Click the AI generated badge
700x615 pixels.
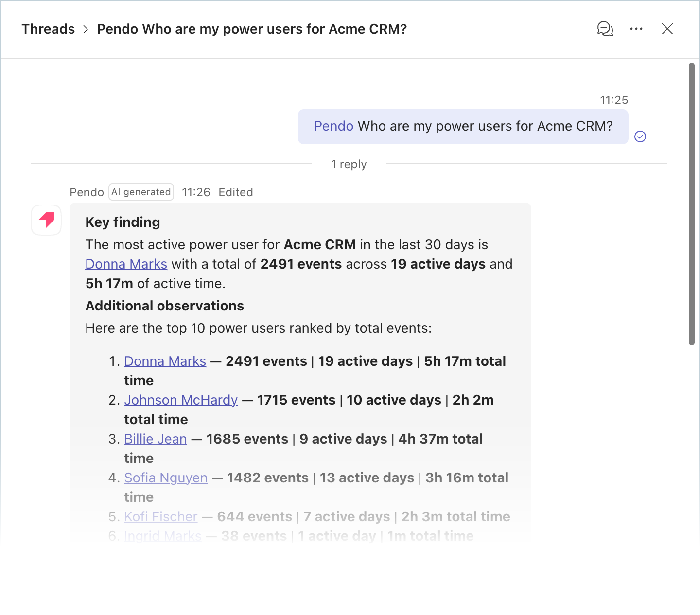point(141,192)
